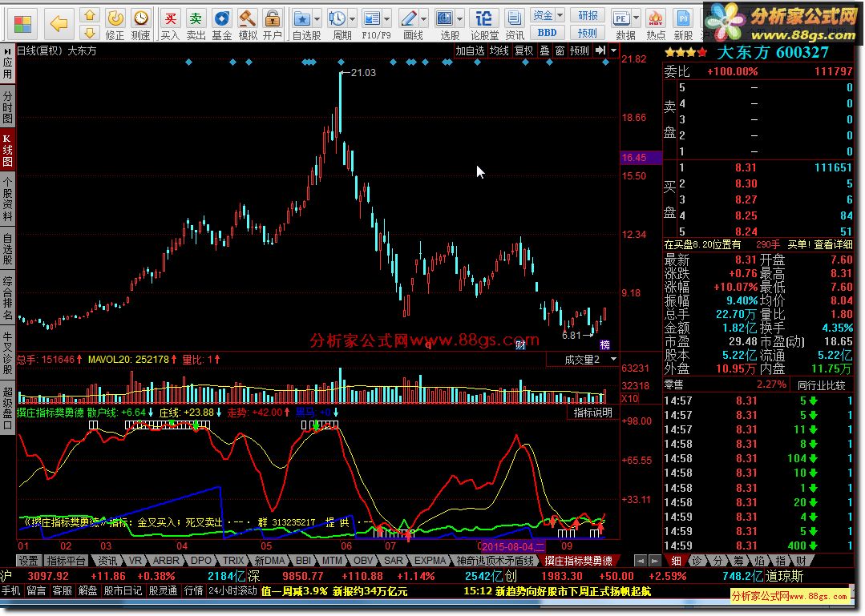Click the 2015-08-04 date marker
This screenshot has width=865, height=616.
(512, 546)
